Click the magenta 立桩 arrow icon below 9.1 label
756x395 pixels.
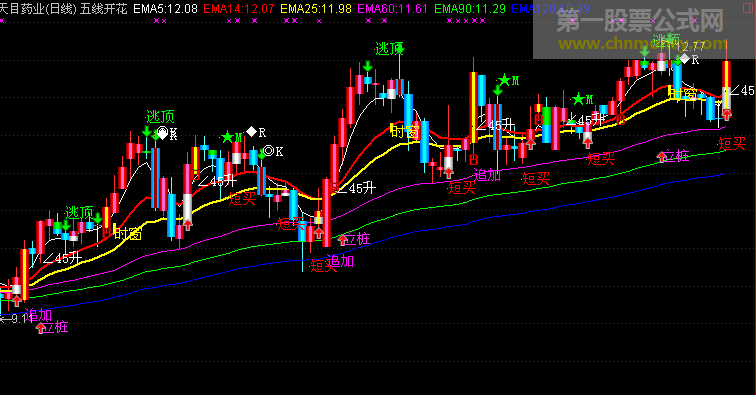41,328
